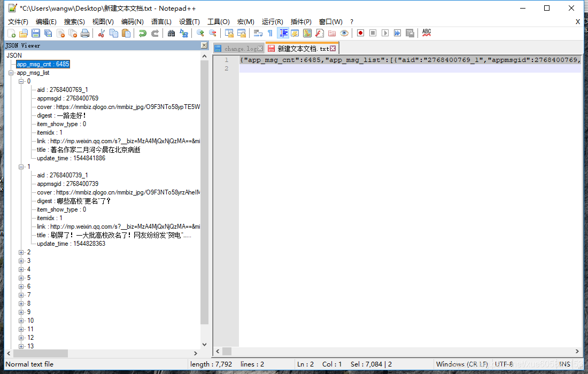Click the X at menu bar's right end
This screenshot has height=374, width=588.
pos(578,22)
